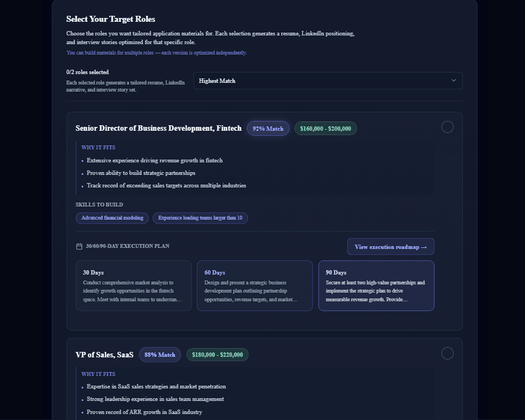The image size is (525, 420).
Task: Click the Advanced financial modeling skill chip
Action: tap(112, 218)
